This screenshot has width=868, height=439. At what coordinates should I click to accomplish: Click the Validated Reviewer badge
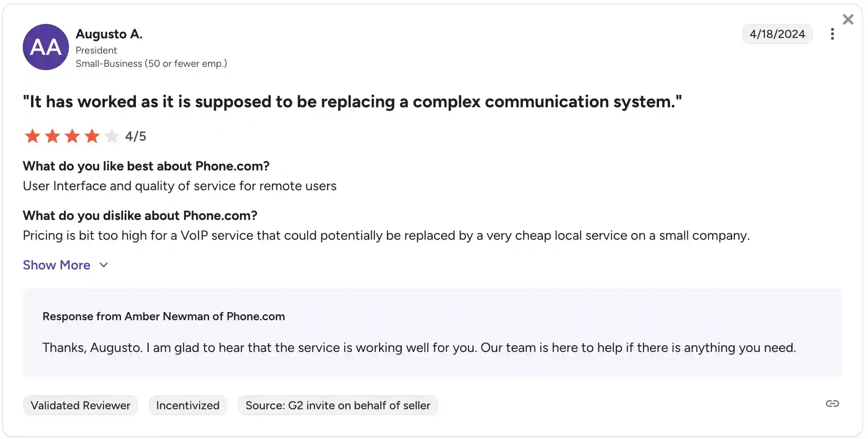pyautogui.click(x=81, y=405)
